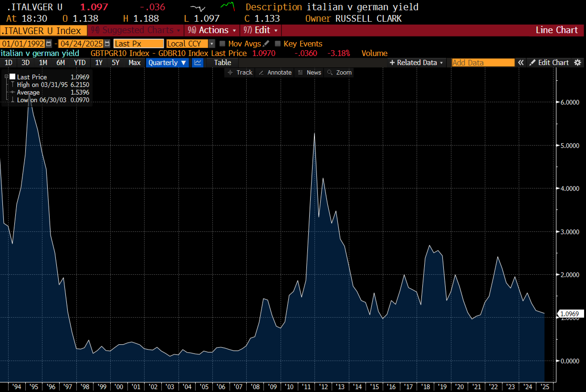Click the Last Px field
This screenshot has height=392, width=586.
click(x=138, y=44)
